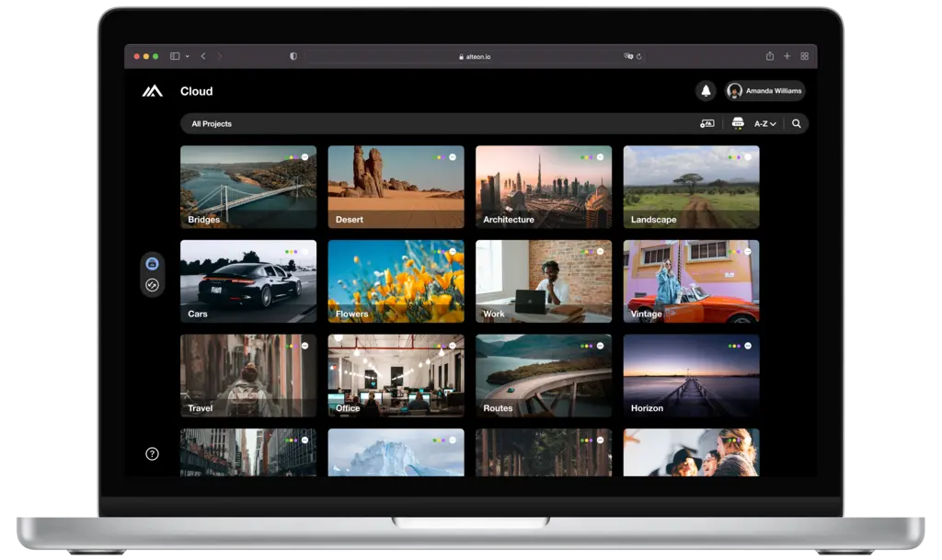
Task: Select the All Projects breadcrumb
Action: point(212,124)
